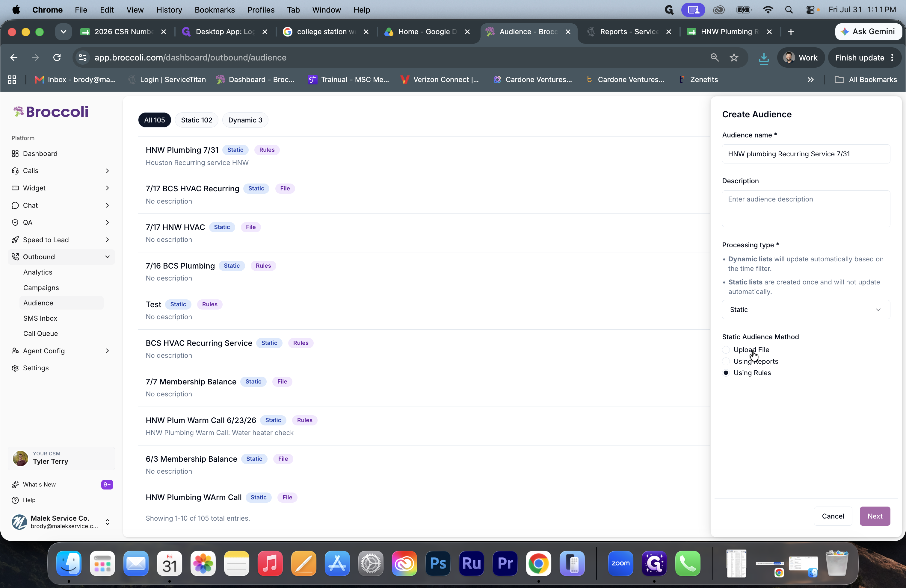
Task: Open the 7/17 BCS HVAC Recurring audience
Action: coord(192,189)
